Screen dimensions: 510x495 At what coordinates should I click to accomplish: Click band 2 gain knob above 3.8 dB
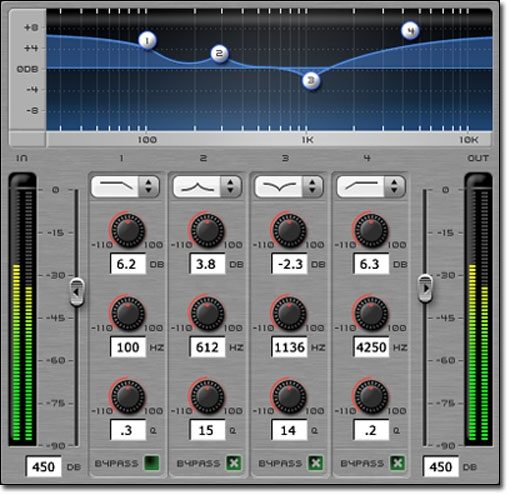tap(207, 230)
